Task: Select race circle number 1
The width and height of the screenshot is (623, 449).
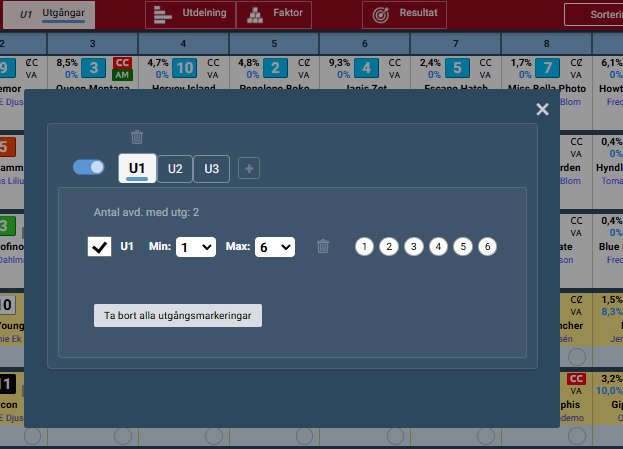Action: 365,246
